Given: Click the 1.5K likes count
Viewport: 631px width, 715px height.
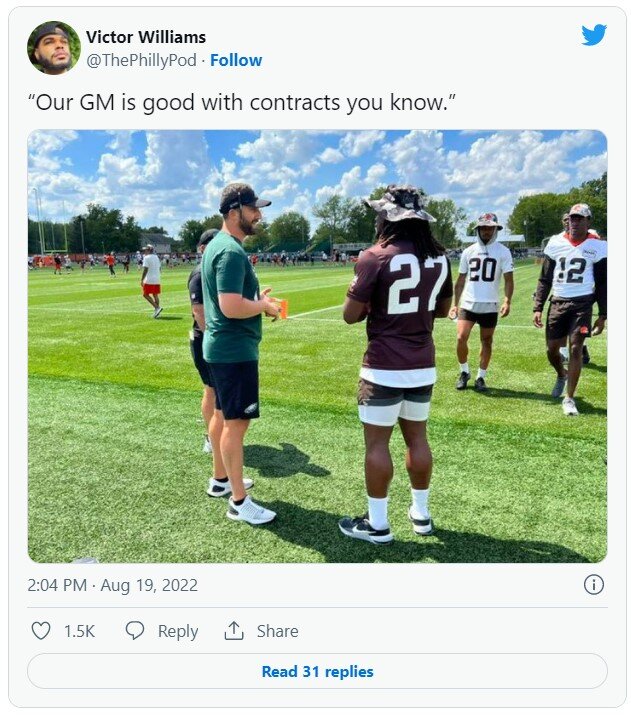Looking at the screenshot, I should (x=79, y=631).
